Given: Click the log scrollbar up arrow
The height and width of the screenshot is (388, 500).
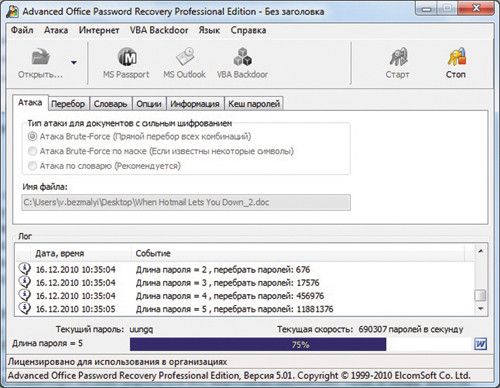Looking at the screenshot, I should pos(480,251).
